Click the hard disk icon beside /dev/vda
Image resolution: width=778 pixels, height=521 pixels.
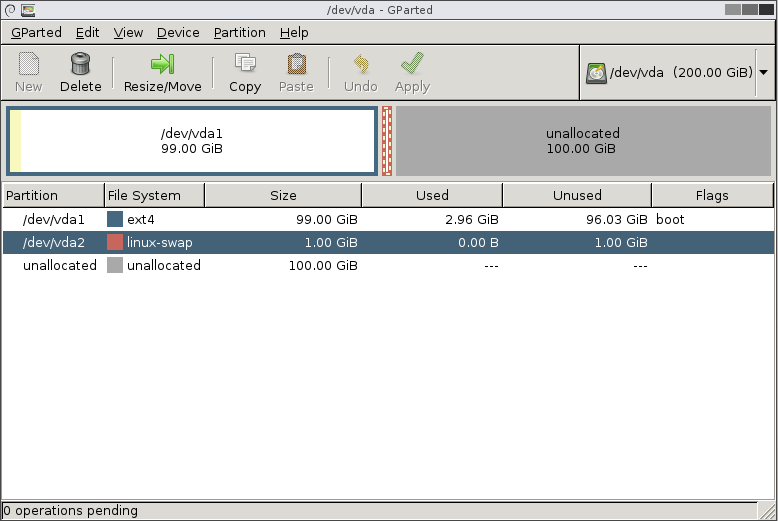(x=596, y=73)
